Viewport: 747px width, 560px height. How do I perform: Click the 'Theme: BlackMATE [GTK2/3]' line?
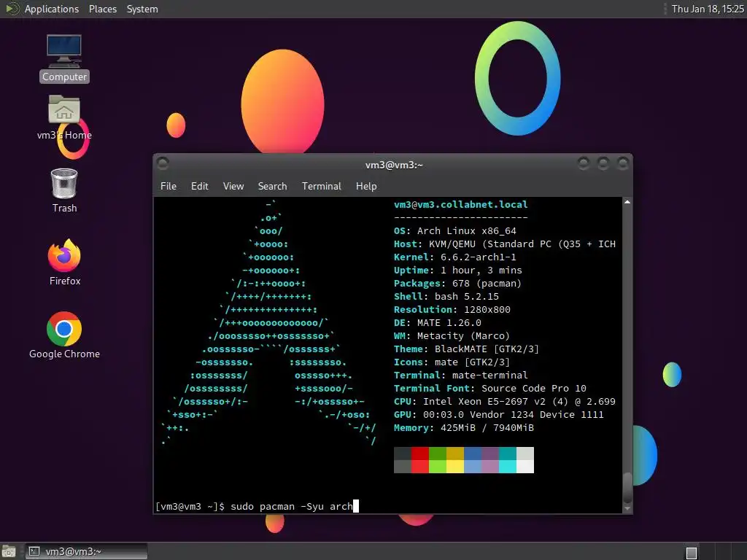point(466,349)
